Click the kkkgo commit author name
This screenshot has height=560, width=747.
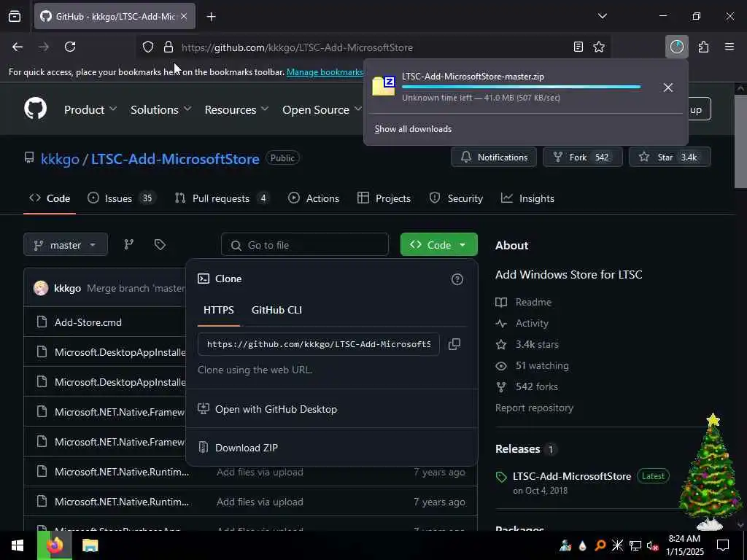[x=67, y=288]
